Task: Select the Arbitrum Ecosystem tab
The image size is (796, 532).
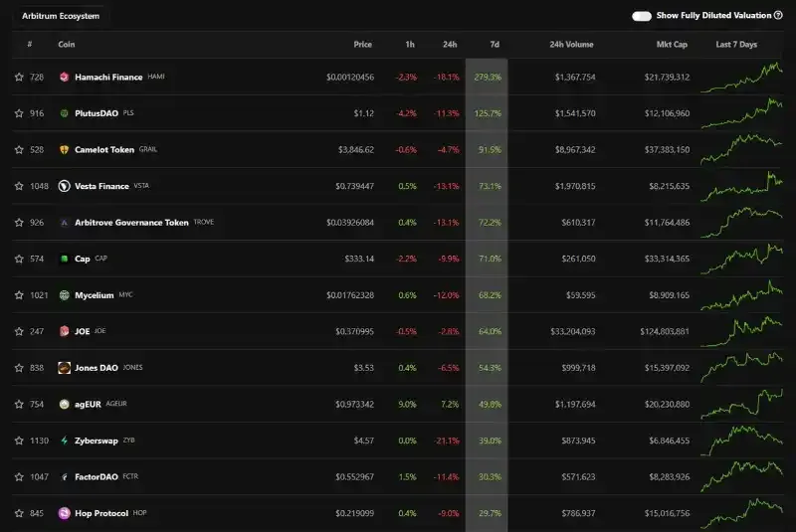Action: point(61,16)
